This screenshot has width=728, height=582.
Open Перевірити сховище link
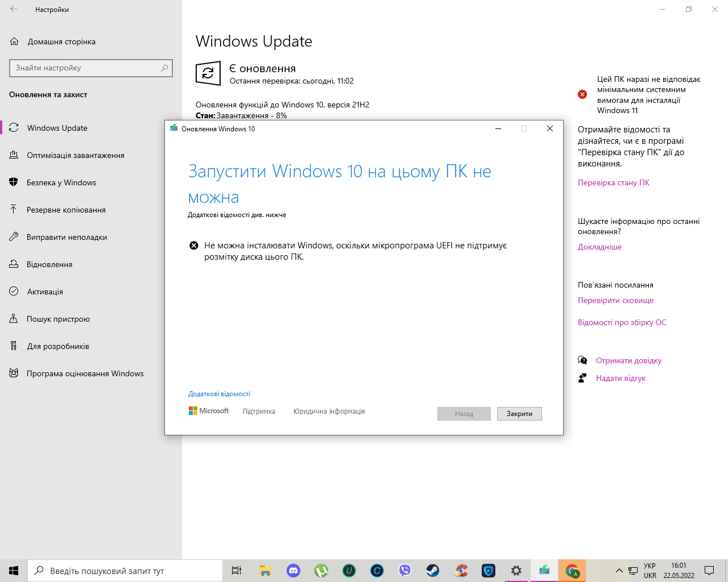615,300
